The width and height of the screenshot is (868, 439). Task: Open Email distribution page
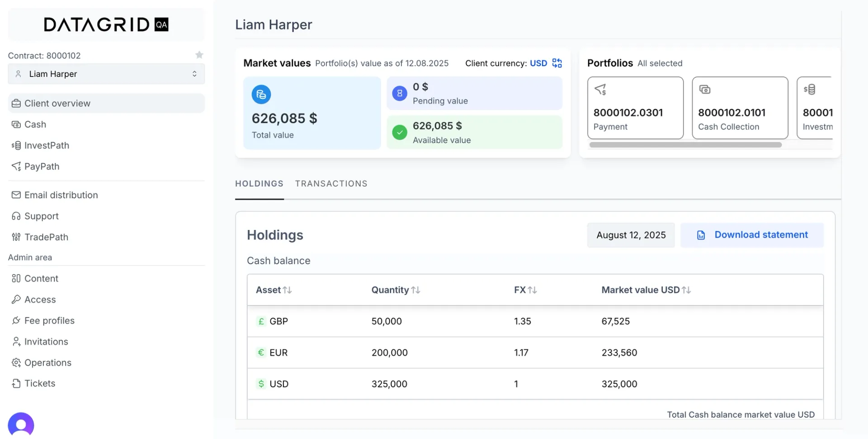point(61,195)
